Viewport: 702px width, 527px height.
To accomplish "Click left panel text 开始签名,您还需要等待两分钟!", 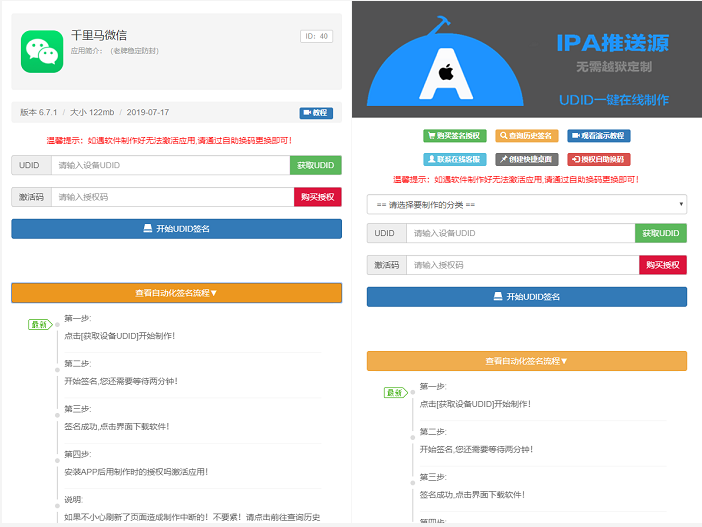I will (x=121, y=381).
